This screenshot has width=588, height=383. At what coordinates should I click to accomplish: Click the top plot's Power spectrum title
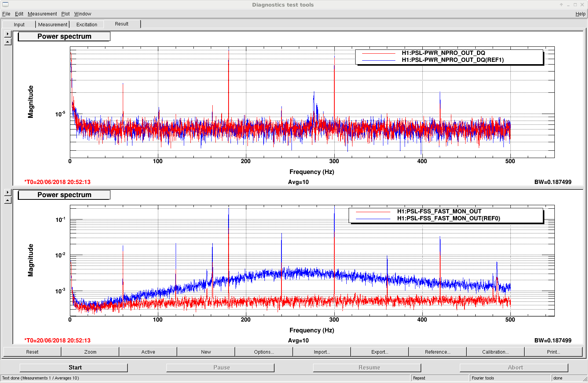64,36
